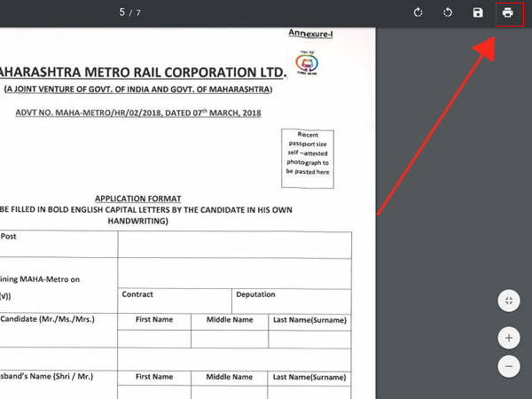
Task: Click the 'ADVT NO. MAHA-METRO/HR/02/2018' line
Action: pyautogui.click(x=138, y=113)
